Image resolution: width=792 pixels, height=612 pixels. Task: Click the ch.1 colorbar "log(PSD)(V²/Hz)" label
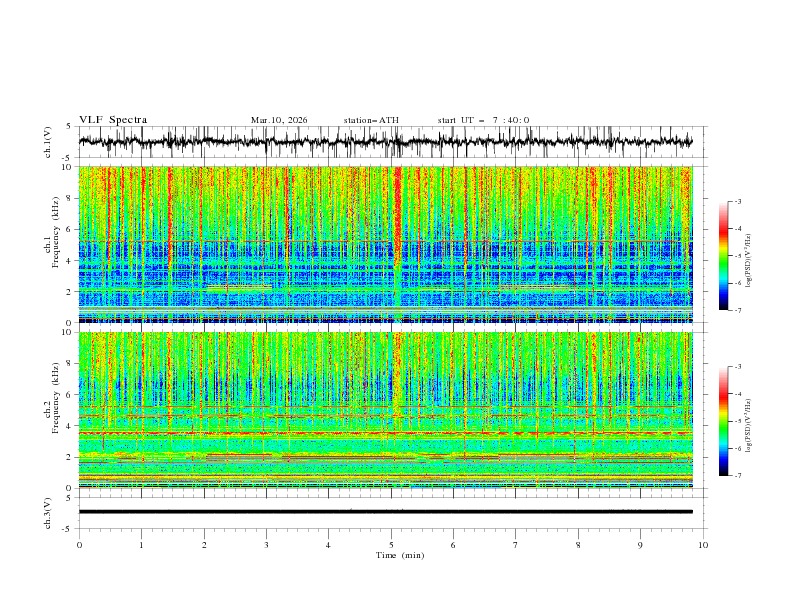pos(749,261)
